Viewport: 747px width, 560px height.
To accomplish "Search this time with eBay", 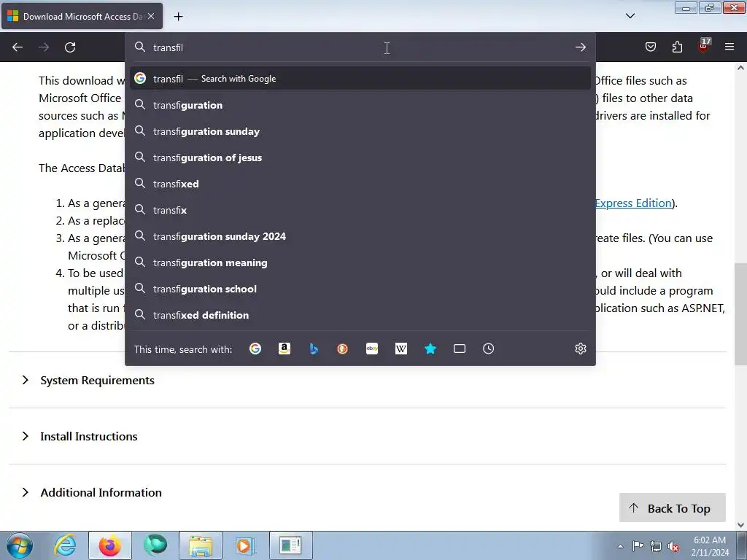I will tap(372, 349).
